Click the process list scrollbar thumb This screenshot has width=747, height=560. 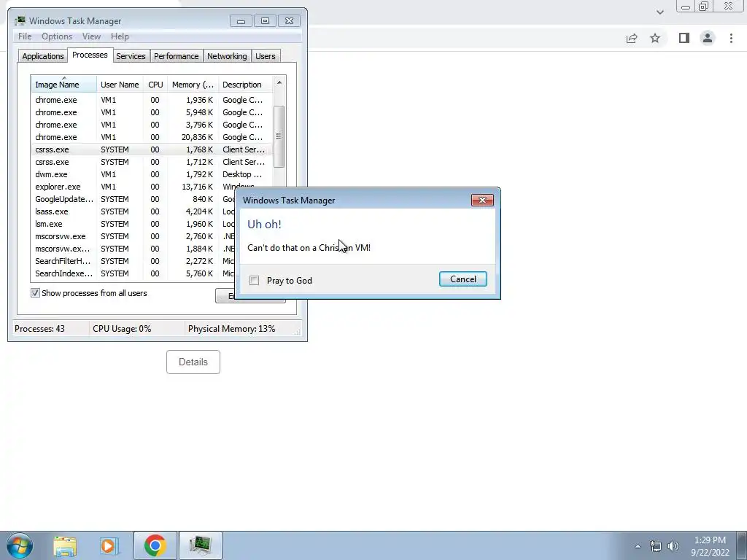(x=279, y=136)
